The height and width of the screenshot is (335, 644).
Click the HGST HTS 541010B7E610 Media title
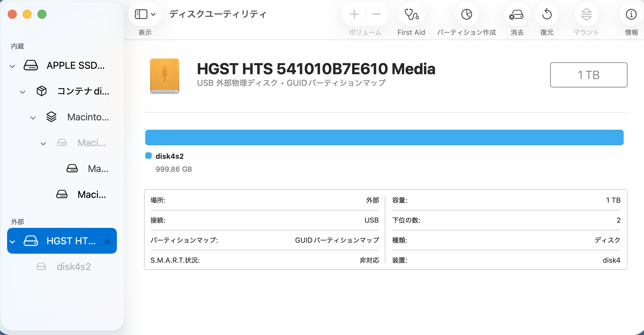316,69
